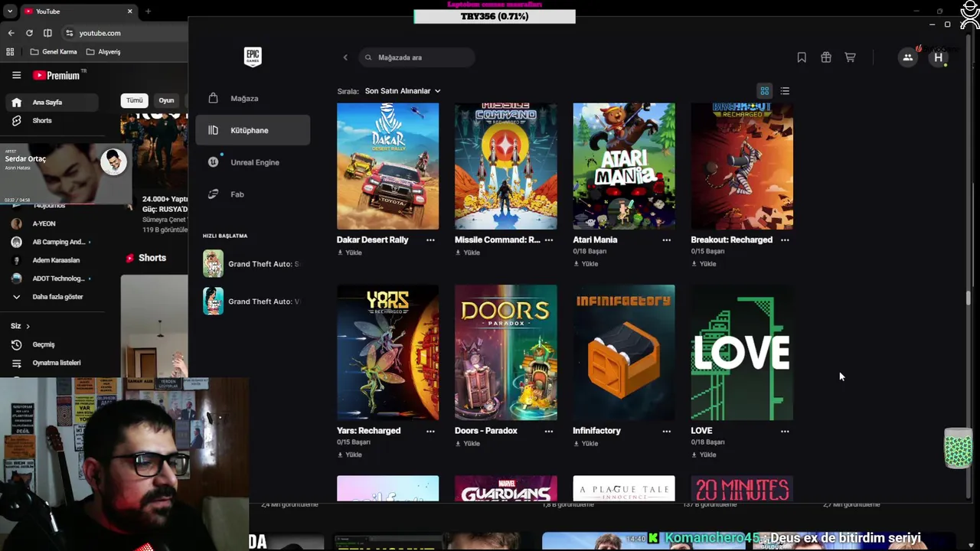Close the YouTube browser tab
Screen dimensions: 980x551
coord(130,11)
